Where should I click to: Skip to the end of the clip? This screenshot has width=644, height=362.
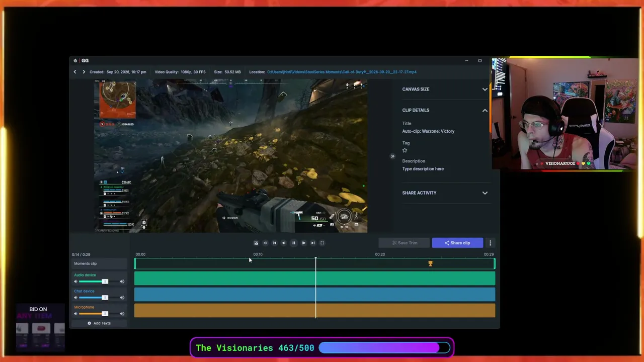(x=313, y=243)
